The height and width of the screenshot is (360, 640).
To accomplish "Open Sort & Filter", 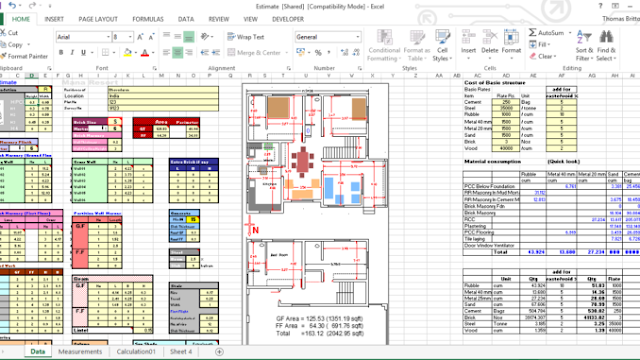I will [584, 46].
